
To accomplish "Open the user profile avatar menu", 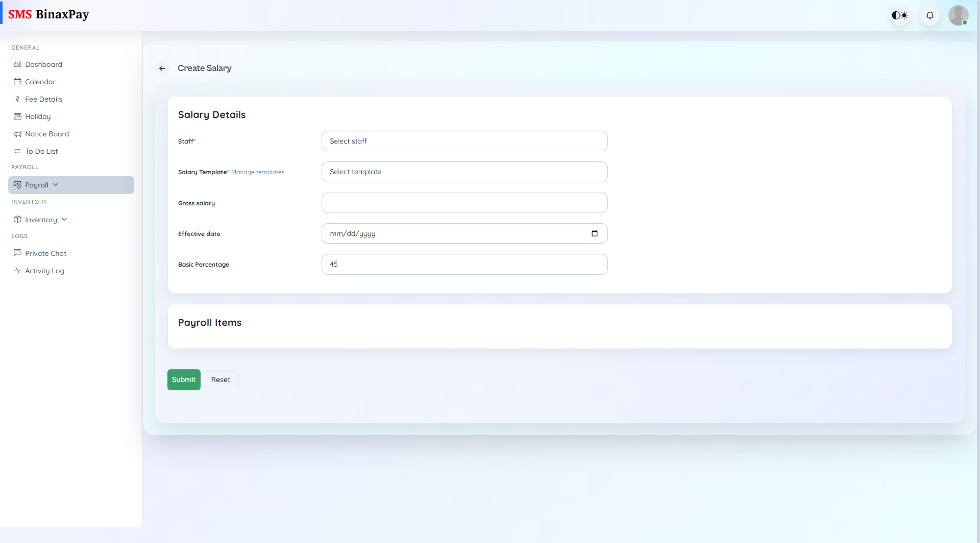I will coord(959,15).
